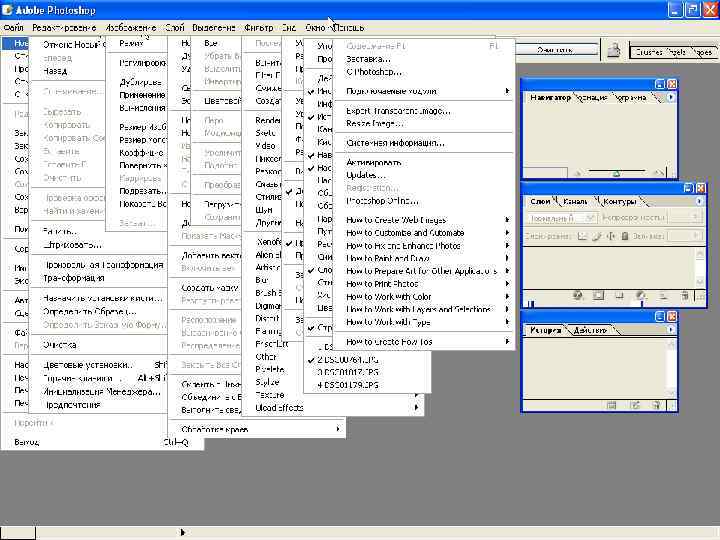Screen dimensions: 720x540
Task: Toggle lock position in Layers panel
Action: click(x=611, y=236)
